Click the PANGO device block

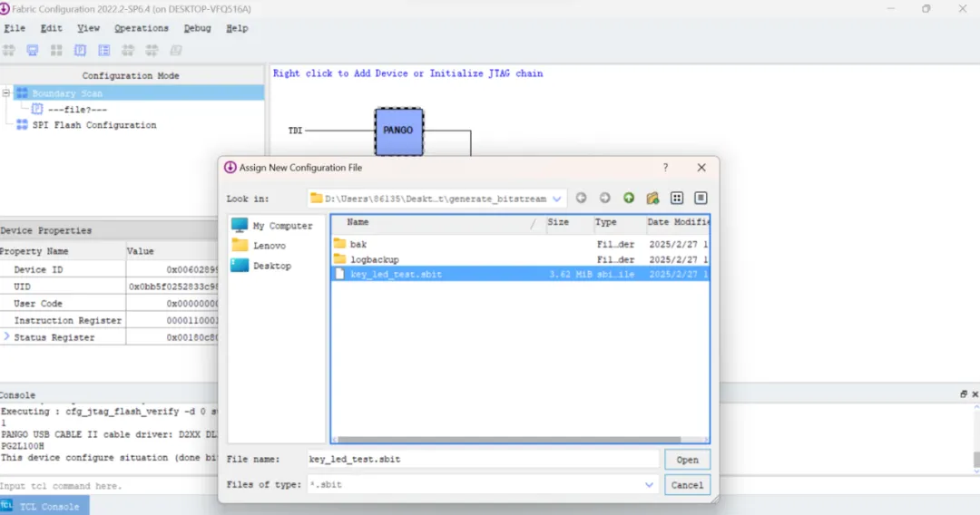[x=398, y=131]
